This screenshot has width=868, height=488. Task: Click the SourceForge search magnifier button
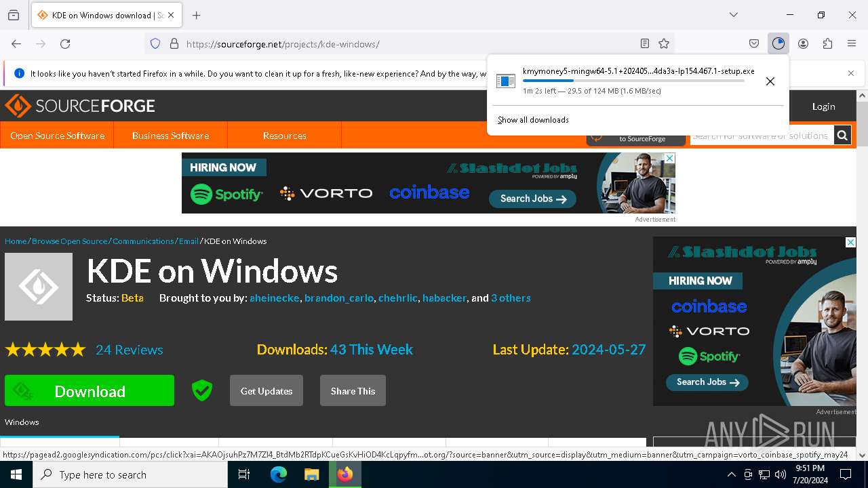point(842,136)
